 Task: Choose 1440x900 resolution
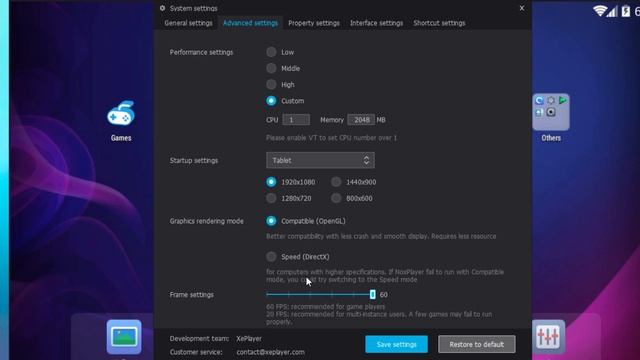(336, 182)
